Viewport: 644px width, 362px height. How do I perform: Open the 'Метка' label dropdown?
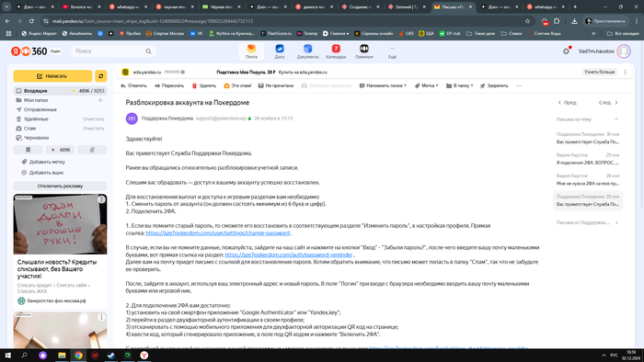(x=426, y=85)
